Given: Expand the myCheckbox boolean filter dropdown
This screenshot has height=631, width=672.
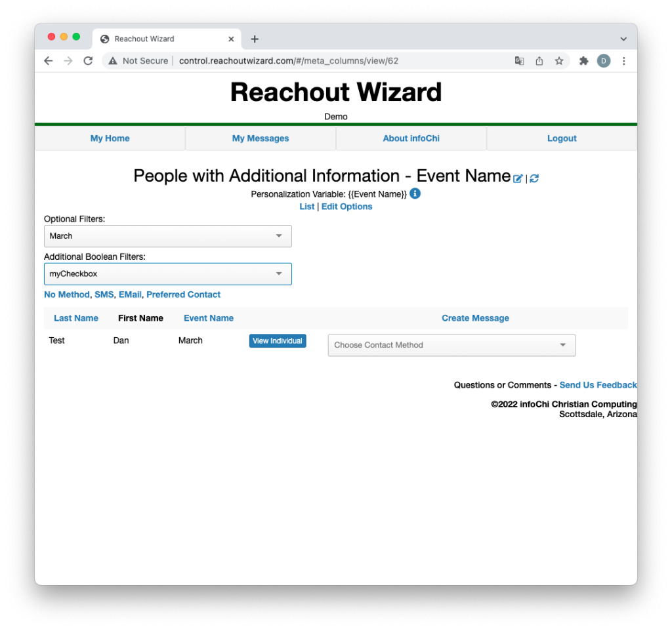Looking at the screenshot, I should (x=168, y=274).
